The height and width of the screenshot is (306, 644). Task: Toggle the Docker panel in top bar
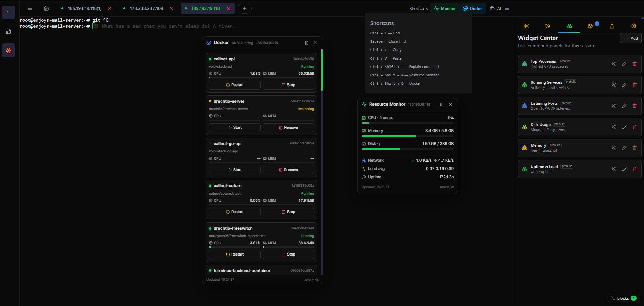[x=473, y=8]
